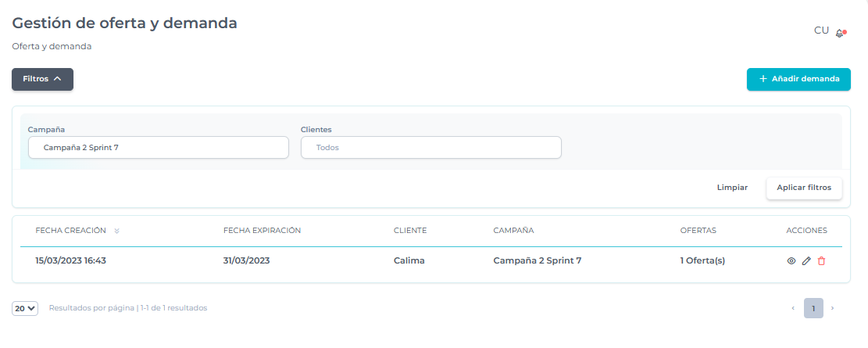868x348 pixels.
Task: Open the Clientes dropdown
Action: click(430, 148)
